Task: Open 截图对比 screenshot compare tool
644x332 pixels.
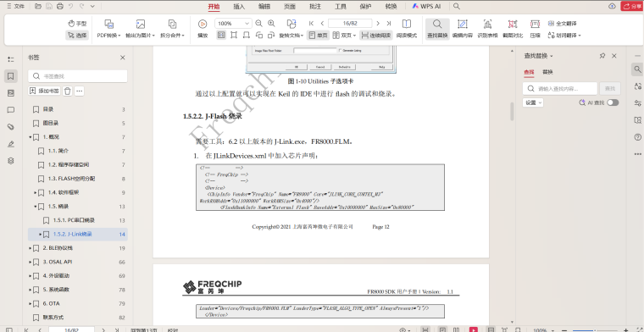Action: [513, 29]
